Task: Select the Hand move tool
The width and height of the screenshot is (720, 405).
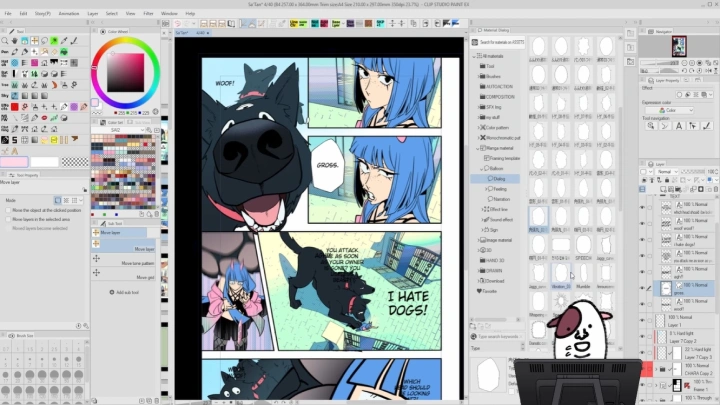Action: [15, 41]
